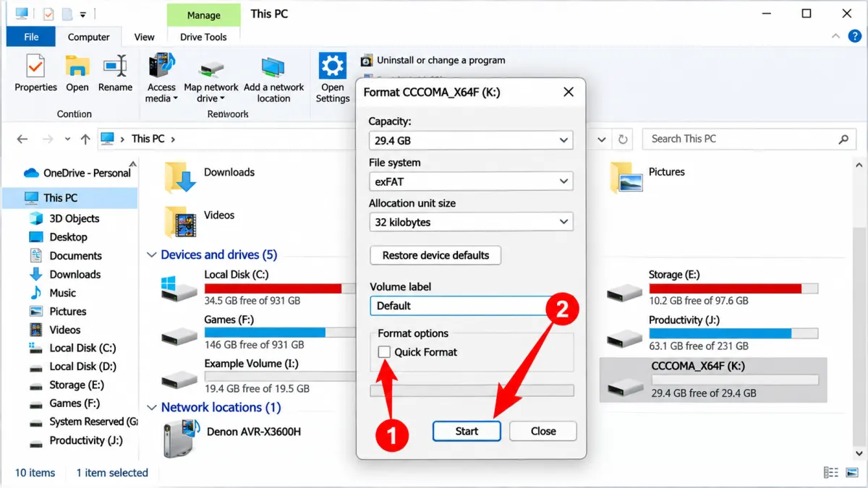Click the back navigation arrow
The width and height of the screenshot is (868, 488).
(x=22, y=139)
